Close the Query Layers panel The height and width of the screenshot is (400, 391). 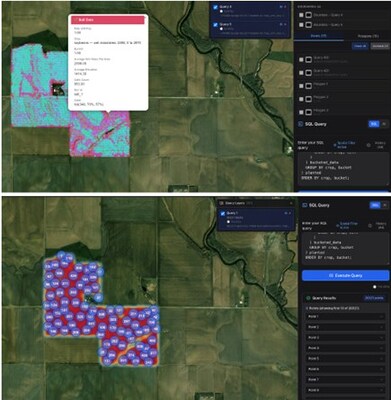tap(291, 203)
